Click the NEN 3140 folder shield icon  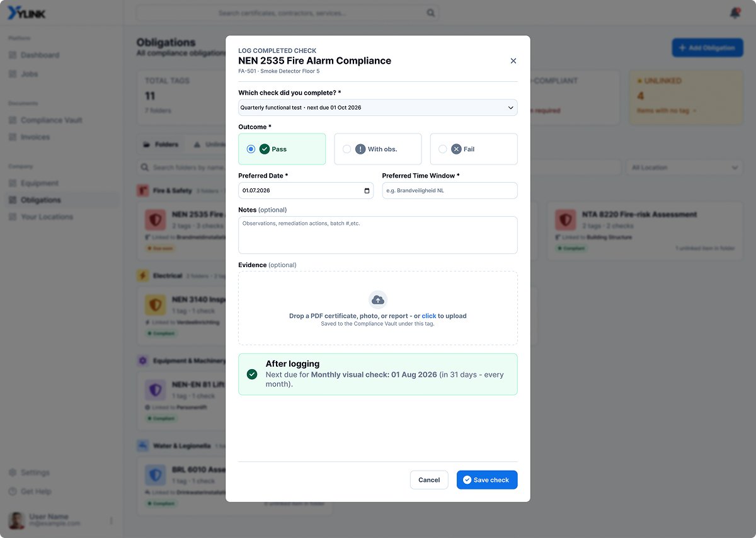155,305
